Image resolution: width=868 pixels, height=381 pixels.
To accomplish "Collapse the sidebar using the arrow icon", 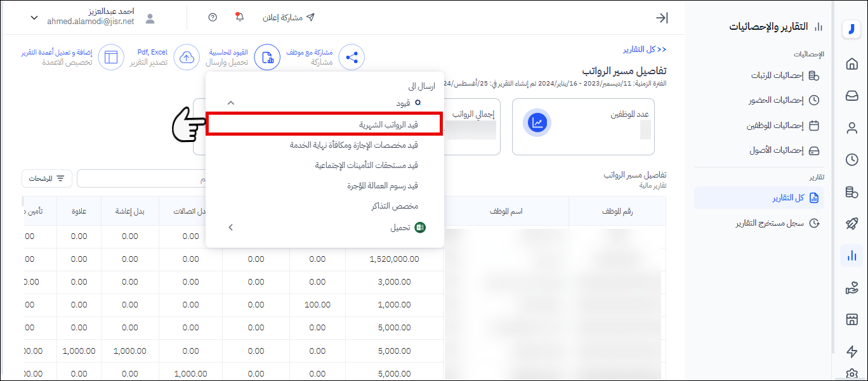I will point(662,18).
